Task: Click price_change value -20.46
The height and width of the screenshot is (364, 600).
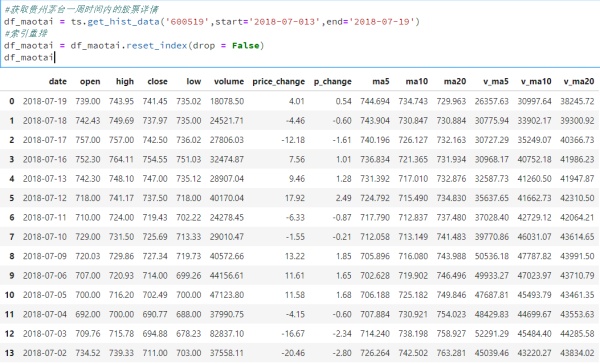Action: (x=293, y=353)
